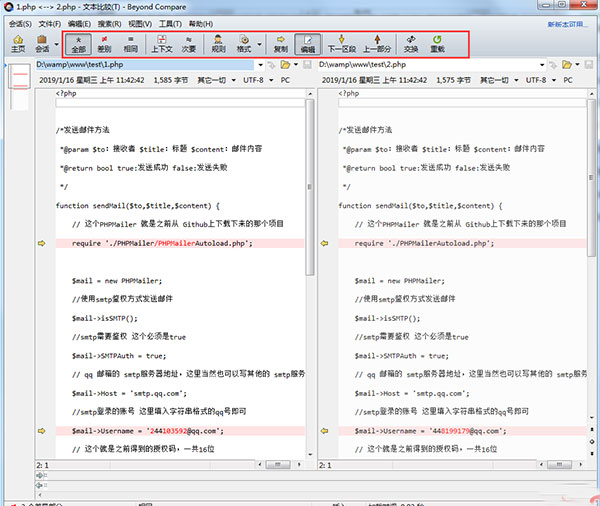This screenshot has width=600, height=506.
Task: Click the left recent-file back arrow icon
Action: pos(271,65)
